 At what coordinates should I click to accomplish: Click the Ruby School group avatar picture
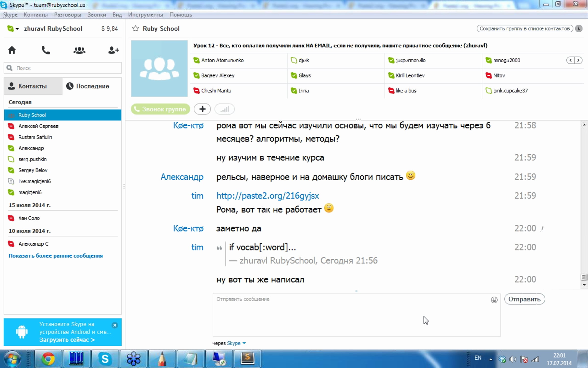point(159,68)
